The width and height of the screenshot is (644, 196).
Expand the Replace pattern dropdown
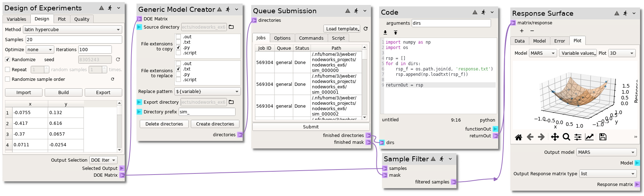[207, 92]
